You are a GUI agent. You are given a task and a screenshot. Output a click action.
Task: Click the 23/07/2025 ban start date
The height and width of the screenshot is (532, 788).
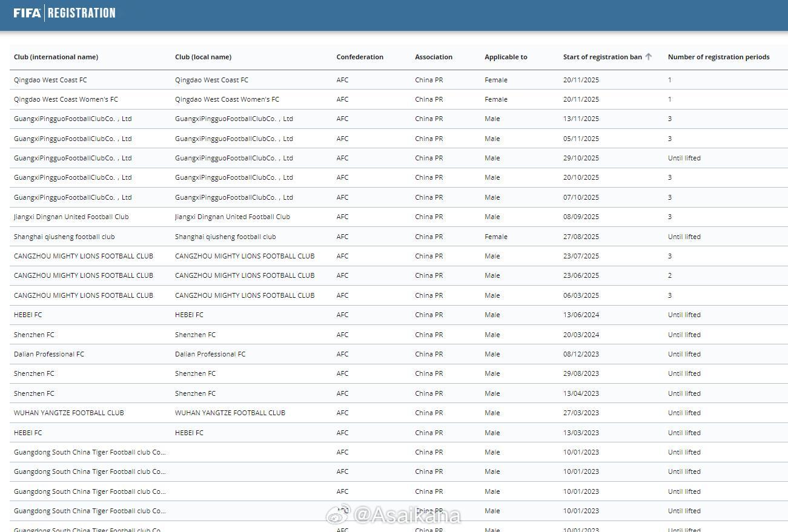(581, 256)
